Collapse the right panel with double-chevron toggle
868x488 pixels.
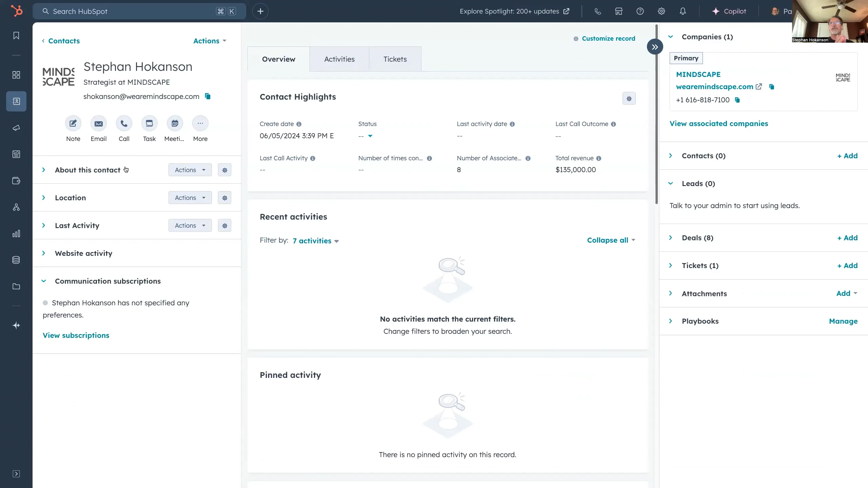pos(654,46)
